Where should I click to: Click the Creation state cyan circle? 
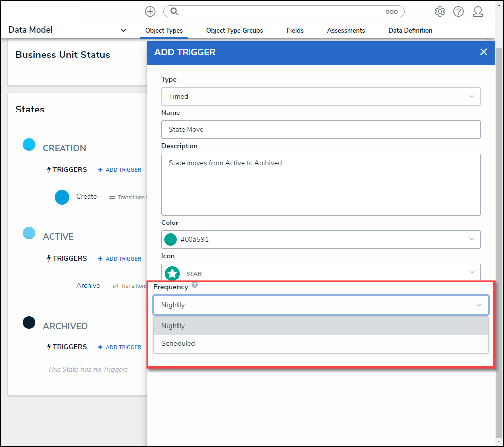(29, 145)
